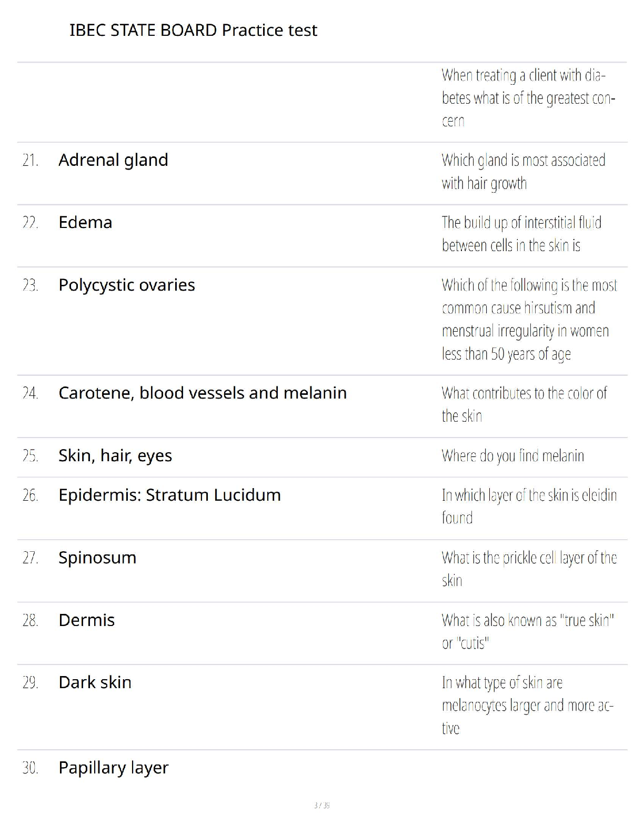Select the hirsutism and menstrual irregularity question
644x834 pixels.
point(529,319)
